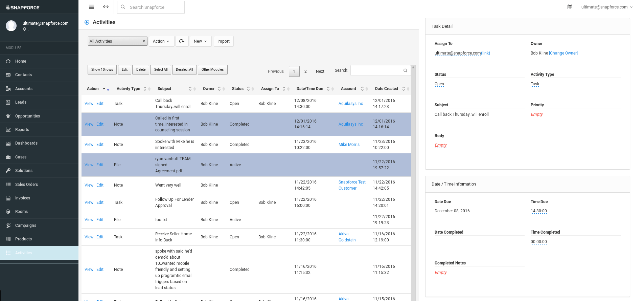Click the back arrow beside Activities title

pos(87,22)
